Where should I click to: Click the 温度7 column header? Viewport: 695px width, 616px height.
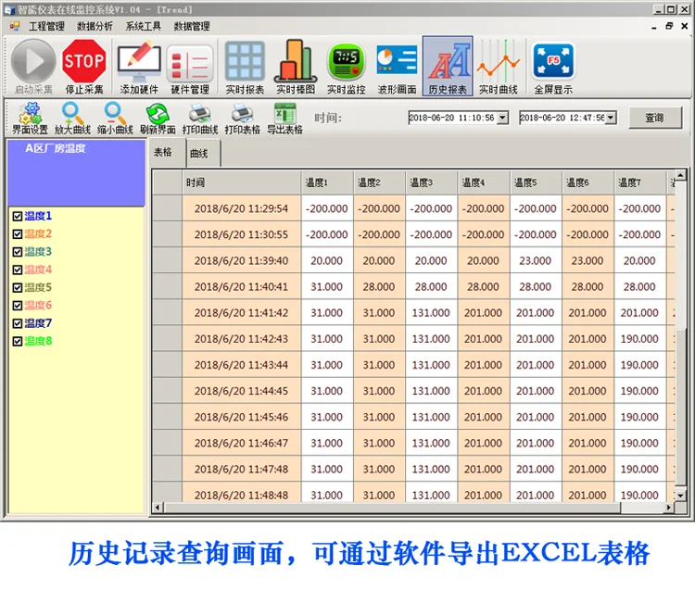click(640, 182)
